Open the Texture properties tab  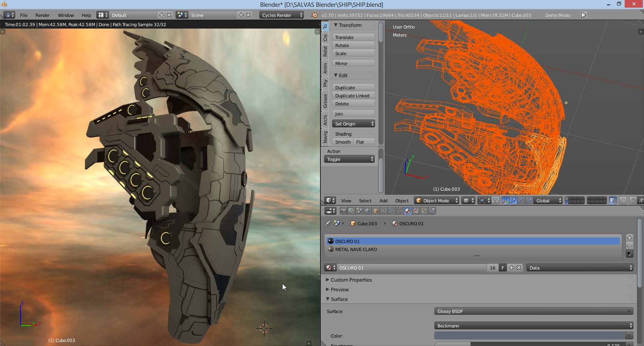click(x=416, y=211)
